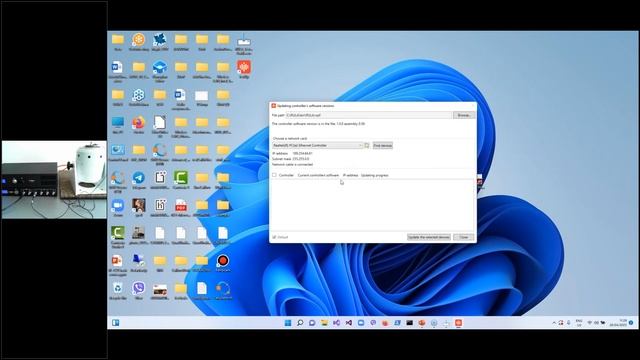Expand the system tray hidden icons chevron
The height and width of the screenshot is (360, 640).
[x=554, y=323]
